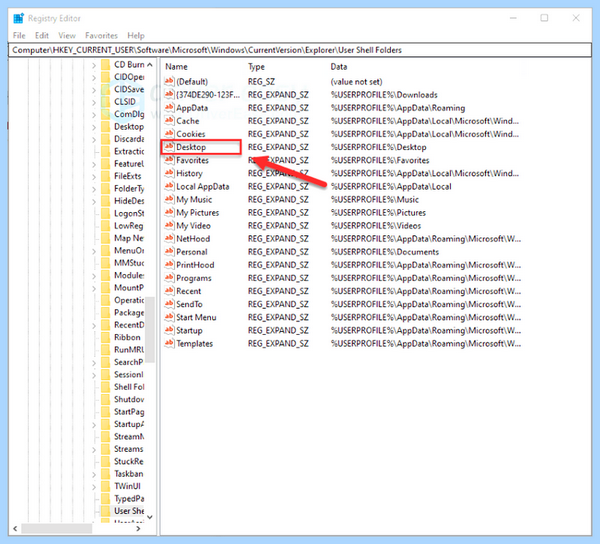Click the string icon beside PrintHood
This screenshot has width=600, height=544.
169,264
